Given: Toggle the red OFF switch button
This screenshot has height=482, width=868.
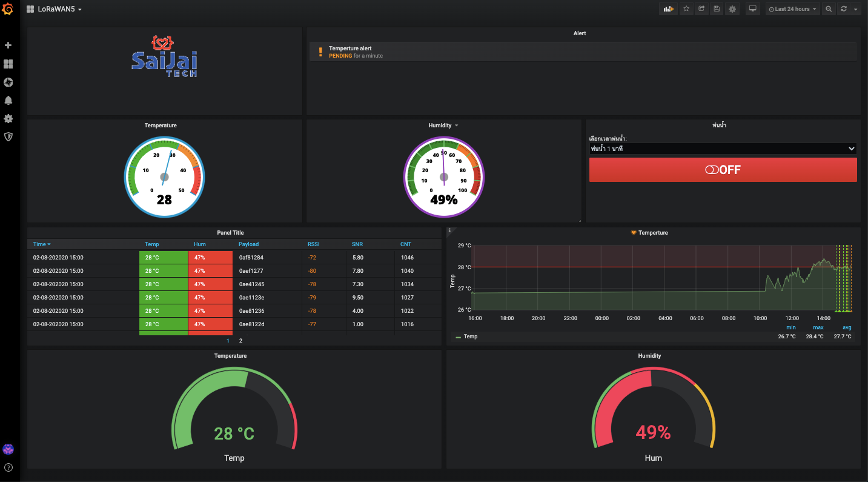Looking at the screenshot, I should tap(723, 170).
